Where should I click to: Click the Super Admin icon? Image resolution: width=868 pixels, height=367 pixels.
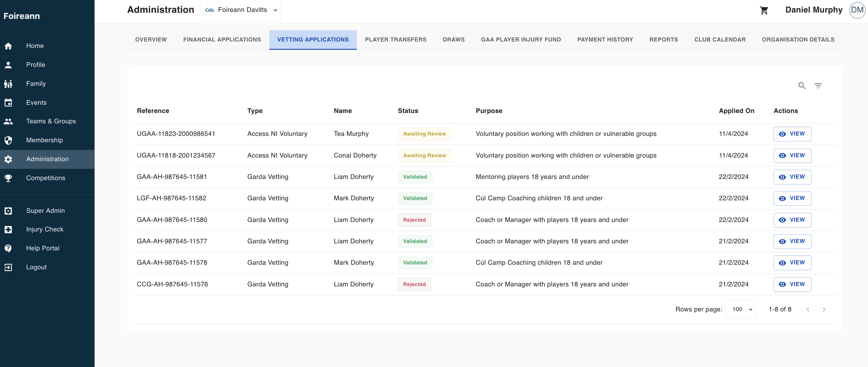9,211
